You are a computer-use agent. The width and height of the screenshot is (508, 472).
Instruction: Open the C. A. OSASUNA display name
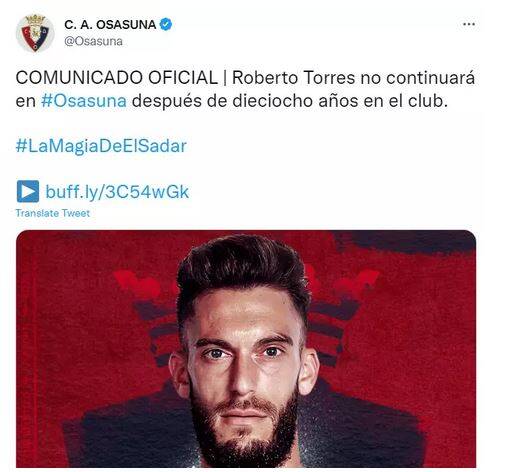(110, 25)
